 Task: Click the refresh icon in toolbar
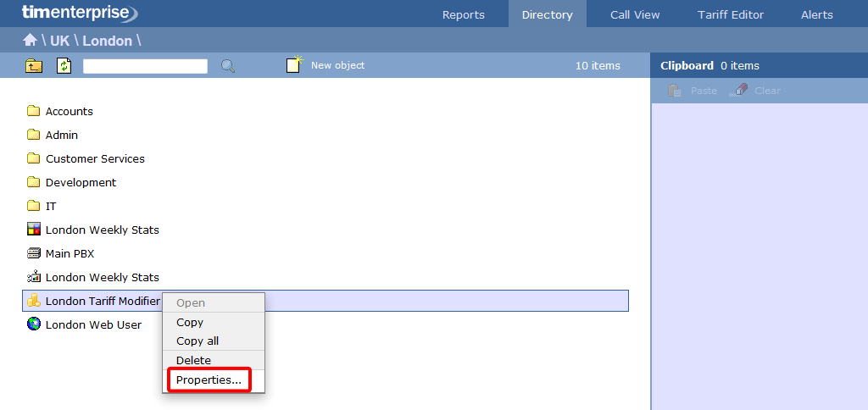click(64, 65)
